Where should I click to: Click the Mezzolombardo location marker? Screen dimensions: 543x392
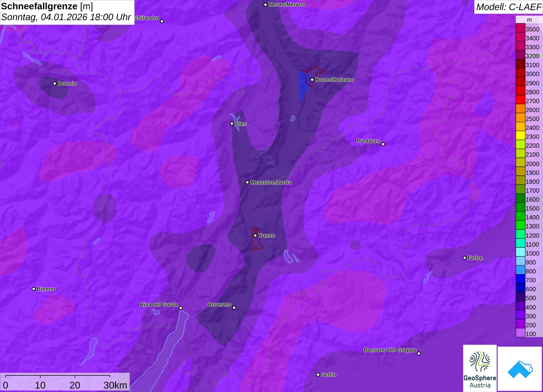(247, 182)
